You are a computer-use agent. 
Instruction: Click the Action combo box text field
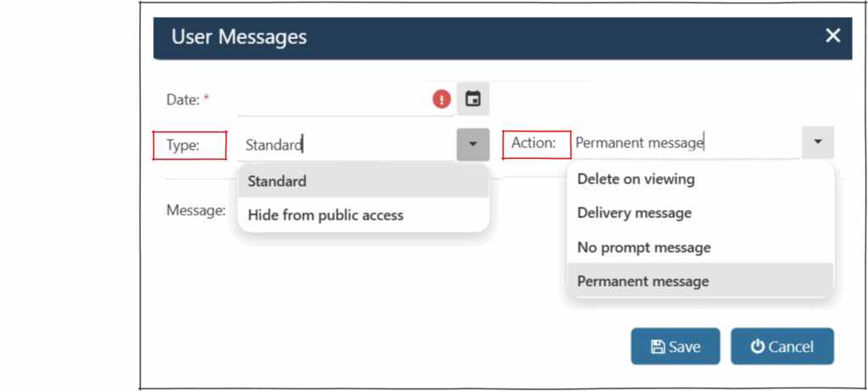click(x=683, y=143)
